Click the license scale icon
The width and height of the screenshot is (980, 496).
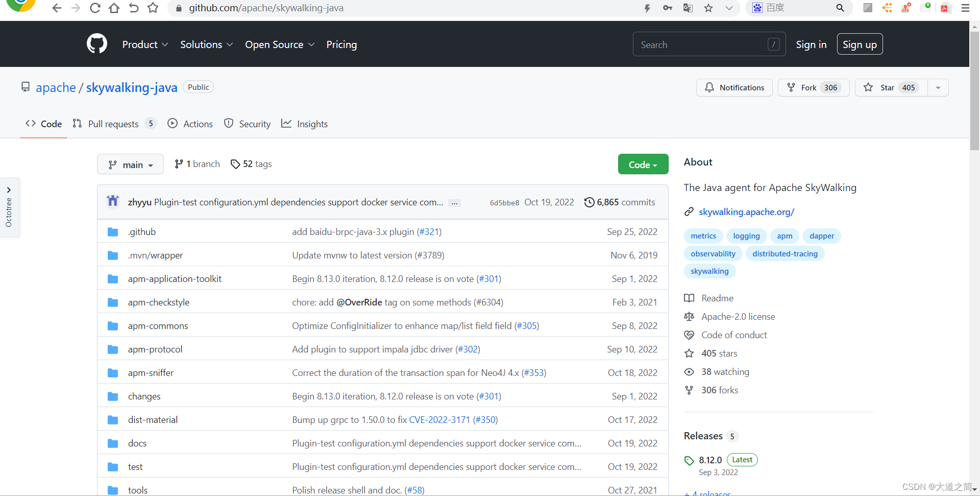coord(689,317)
